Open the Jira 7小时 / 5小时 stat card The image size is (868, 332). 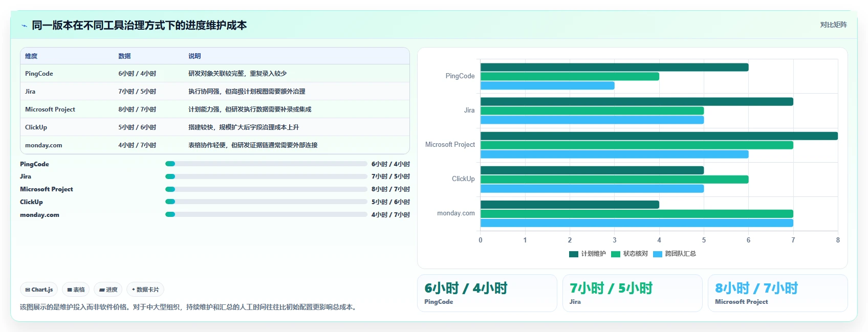coord(633,293)
